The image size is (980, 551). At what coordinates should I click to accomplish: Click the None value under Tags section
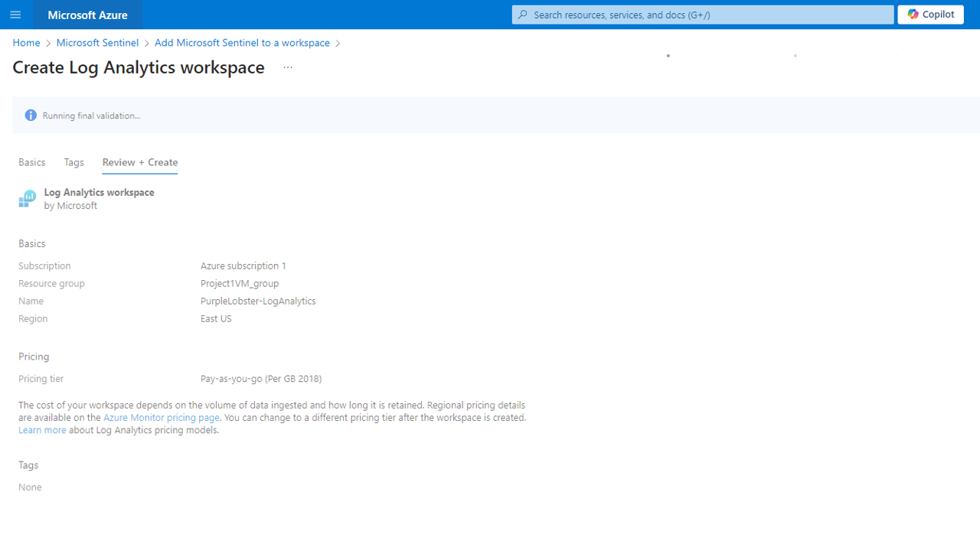pos(30,487)
